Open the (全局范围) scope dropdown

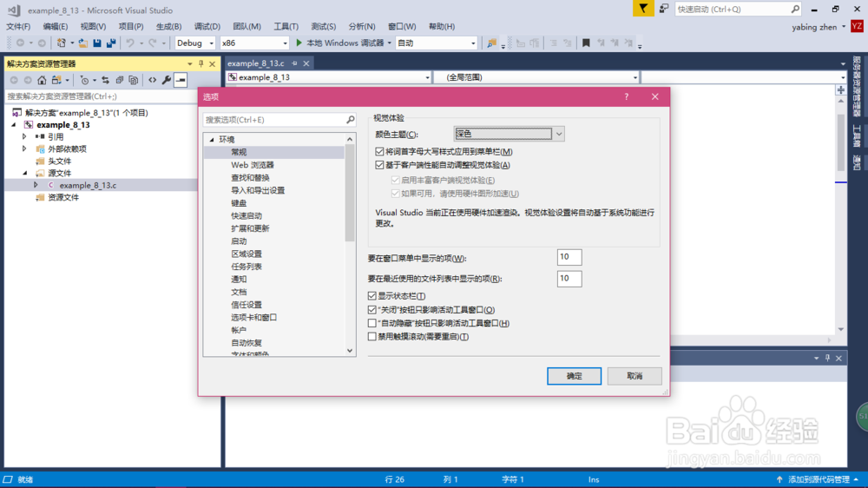tap(536, 77)
